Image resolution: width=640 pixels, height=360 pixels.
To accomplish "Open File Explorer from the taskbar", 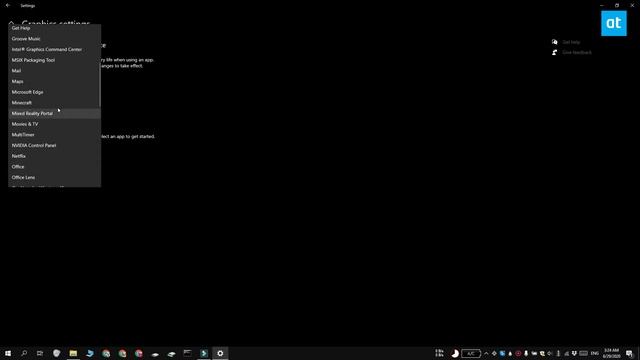I will 73,353.
